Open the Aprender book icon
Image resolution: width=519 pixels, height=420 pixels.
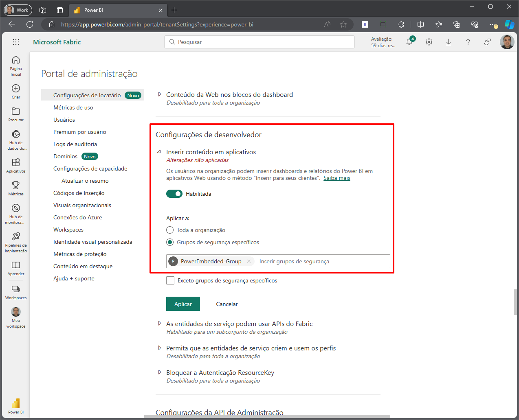(16, 265)
